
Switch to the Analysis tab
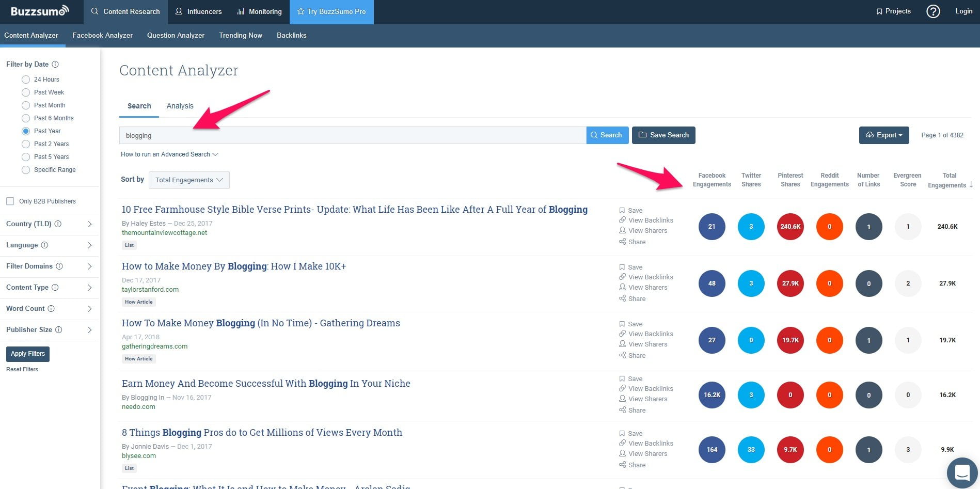tap(180, 106)
